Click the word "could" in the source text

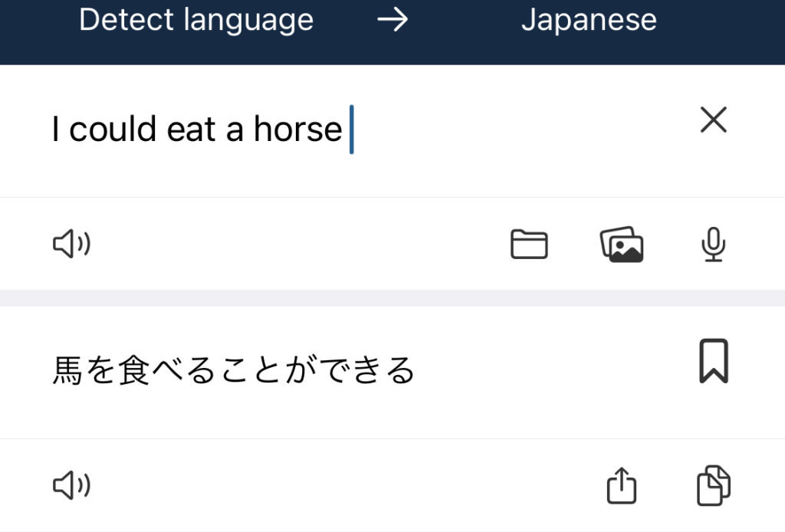click(x=113, y=130)
